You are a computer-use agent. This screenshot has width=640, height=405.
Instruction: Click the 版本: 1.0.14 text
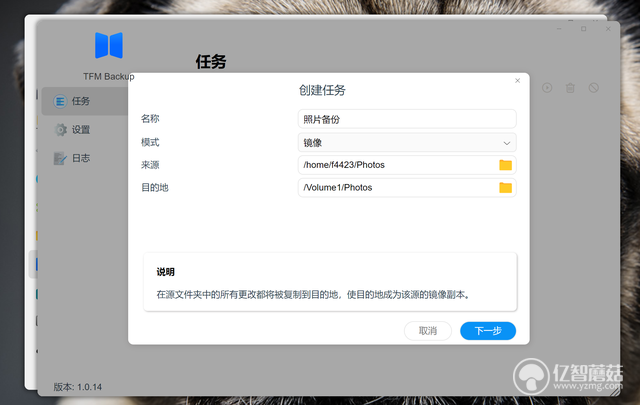tap(78, 387)
